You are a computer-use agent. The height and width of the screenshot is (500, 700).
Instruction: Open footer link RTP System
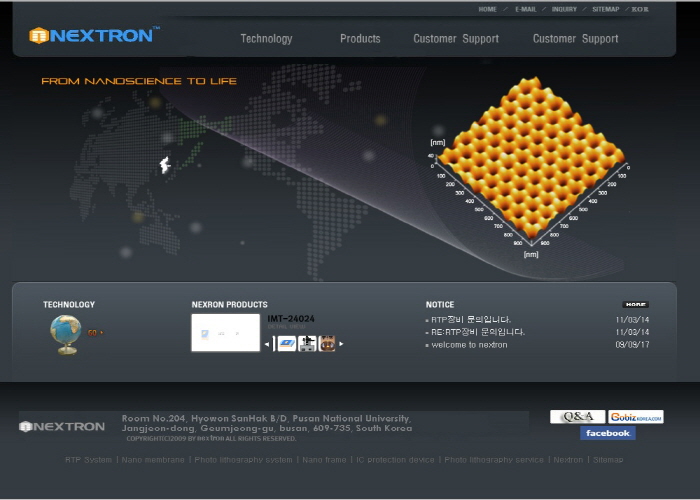pyautogui.click(x=88, y=460)
